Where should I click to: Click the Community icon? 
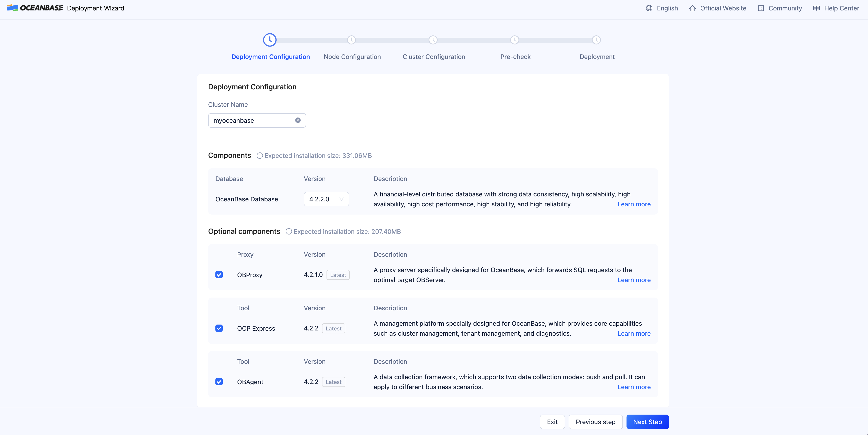(x=761, y=8)
